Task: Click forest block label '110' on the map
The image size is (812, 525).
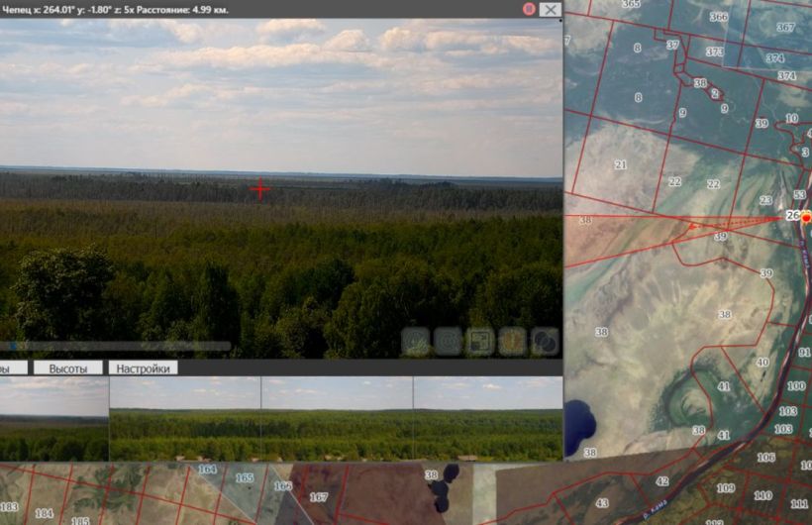Action: [762, 496]
